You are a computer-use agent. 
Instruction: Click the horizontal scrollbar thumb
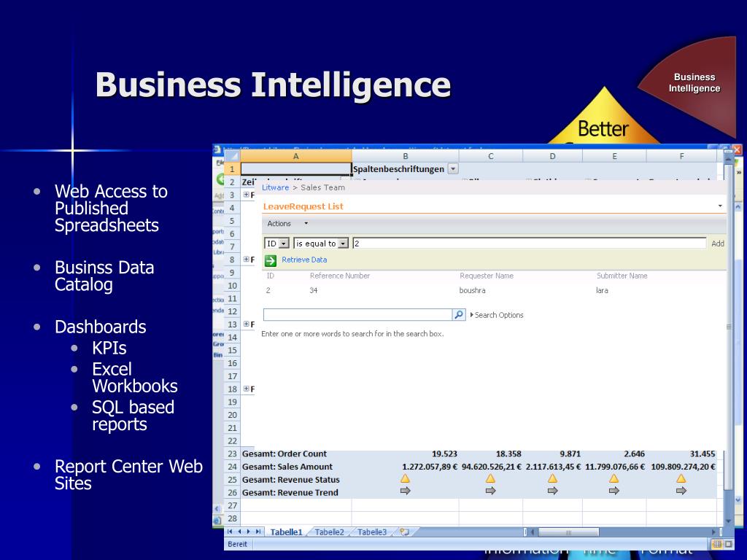568,532
